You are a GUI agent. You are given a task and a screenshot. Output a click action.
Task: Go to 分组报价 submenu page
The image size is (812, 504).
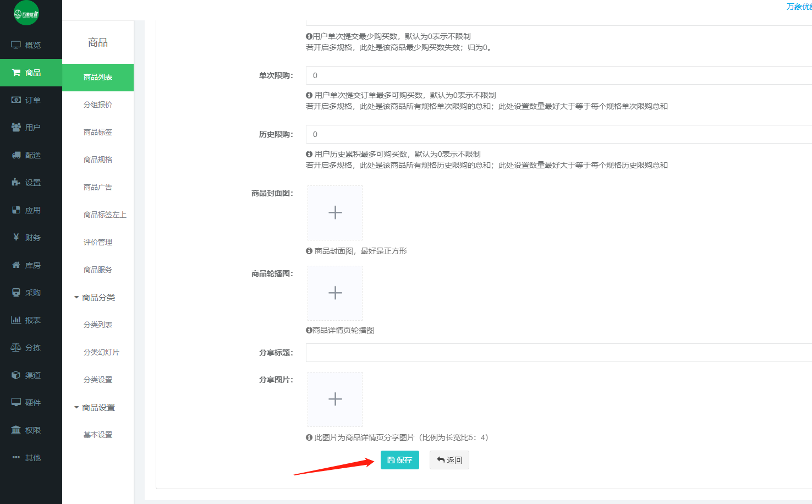pyautogui.click(x=98, y=105)
